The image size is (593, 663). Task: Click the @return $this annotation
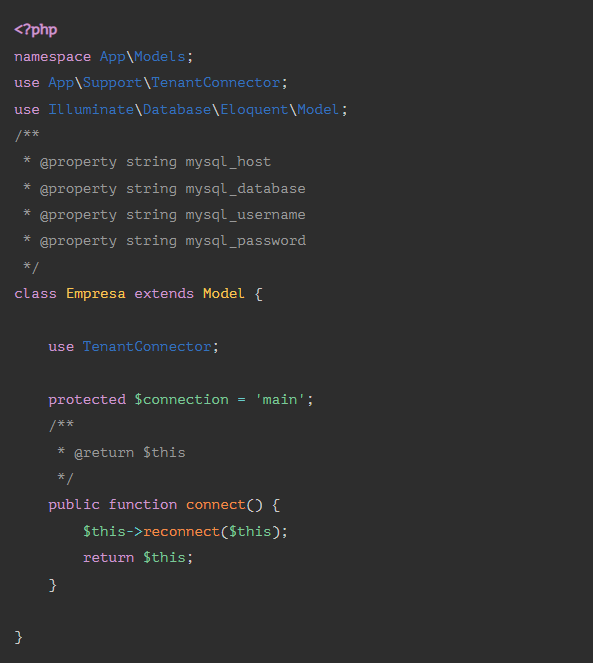(x=130, y=452)
